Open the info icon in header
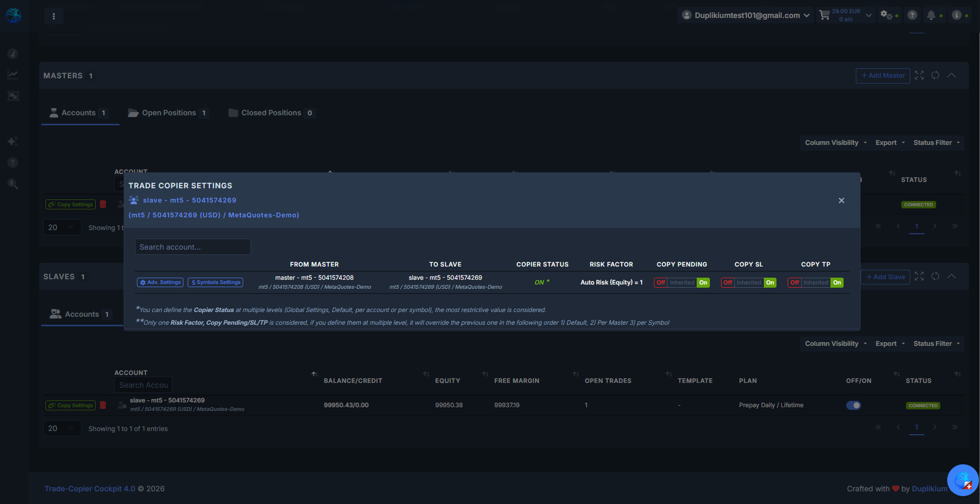980x504 pixels. [x=957, y=15]
